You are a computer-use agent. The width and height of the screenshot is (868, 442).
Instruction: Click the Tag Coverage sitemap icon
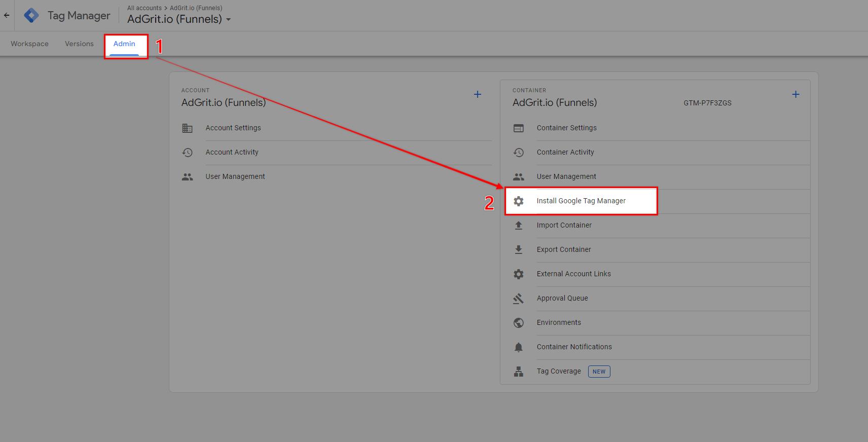(x=518, y=372)
